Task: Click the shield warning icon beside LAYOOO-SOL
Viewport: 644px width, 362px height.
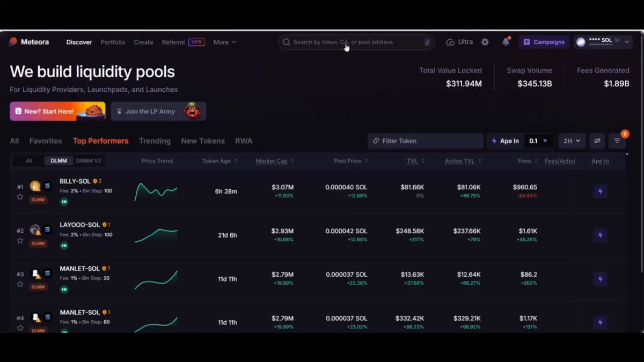Action: click(x=105, y=225)
